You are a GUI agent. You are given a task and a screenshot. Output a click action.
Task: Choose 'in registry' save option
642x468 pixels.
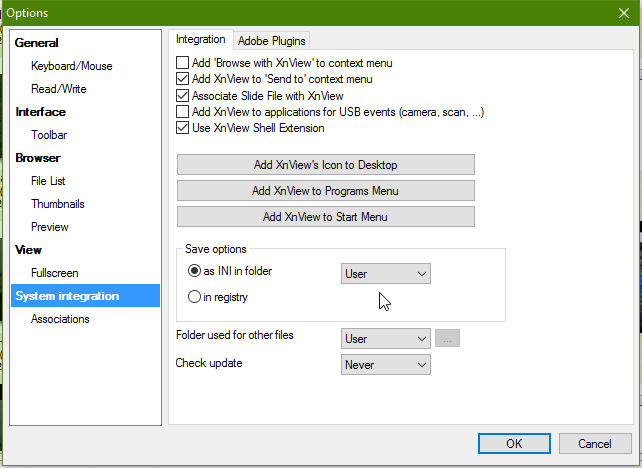point(194,297)
